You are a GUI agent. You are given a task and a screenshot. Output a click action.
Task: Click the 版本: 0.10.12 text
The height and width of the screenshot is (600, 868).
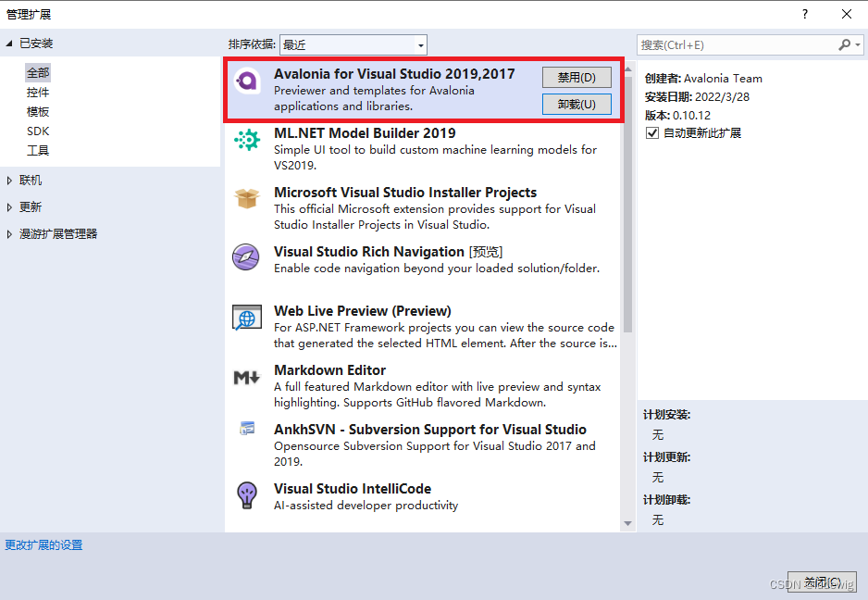tap(677, 115)
